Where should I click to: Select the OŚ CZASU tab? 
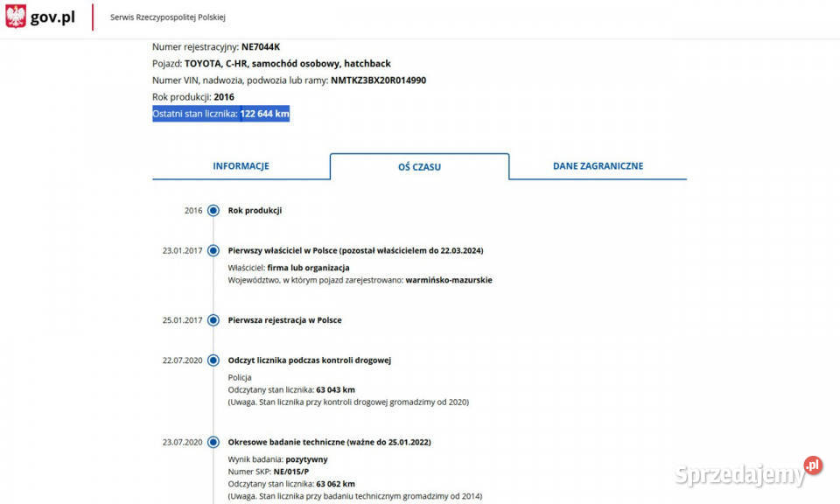[419, 166]
